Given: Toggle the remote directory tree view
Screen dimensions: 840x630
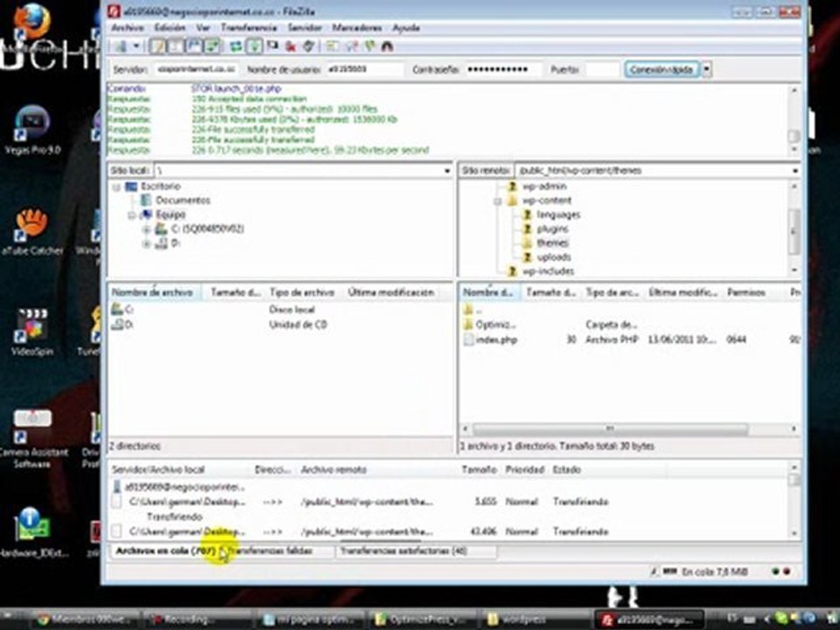Looking at the screenshot, I should 194,46.
